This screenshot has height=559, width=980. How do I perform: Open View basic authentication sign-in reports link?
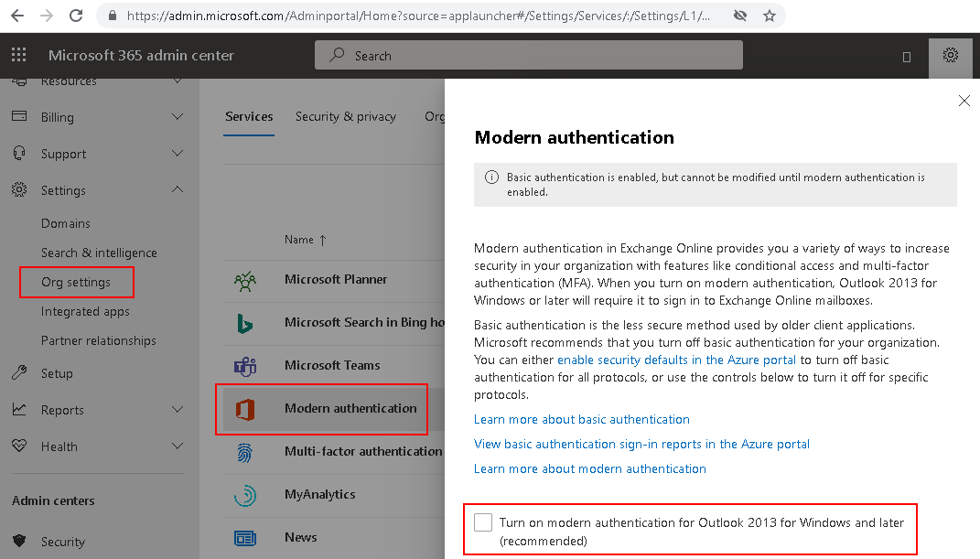point(641,444)
